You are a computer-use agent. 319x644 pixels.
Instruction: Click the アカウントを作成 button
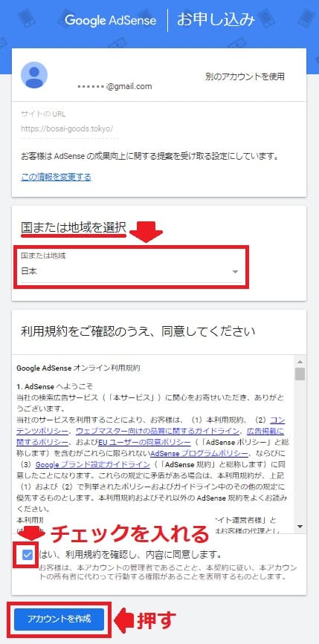pyautogui.click(x=59, y=619)
